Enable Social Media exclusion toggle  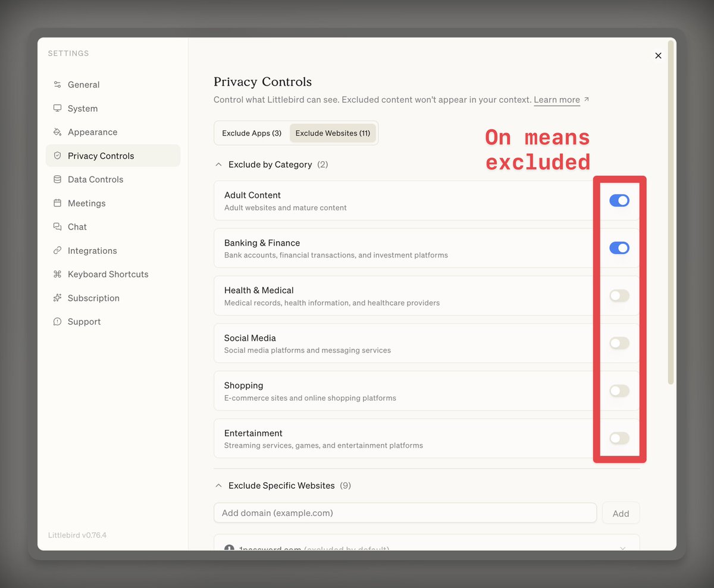tap(619, 343)
